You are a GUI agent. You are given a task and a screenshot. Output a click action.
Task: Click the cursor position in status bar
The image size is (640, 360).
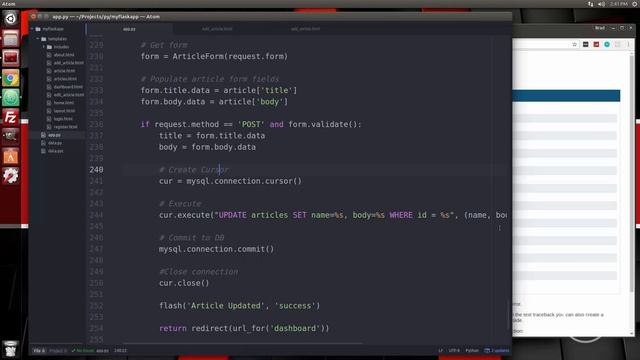pos(120,350)
